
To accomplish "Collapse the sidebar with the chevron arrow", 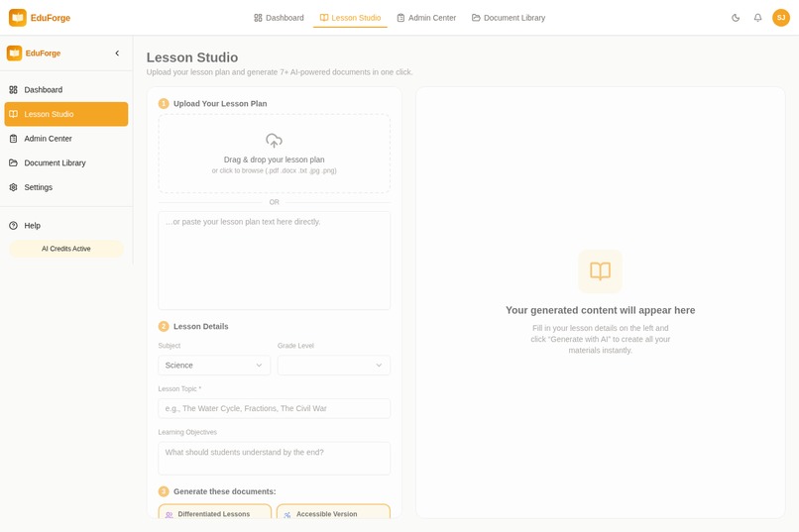I will [117, 53].
